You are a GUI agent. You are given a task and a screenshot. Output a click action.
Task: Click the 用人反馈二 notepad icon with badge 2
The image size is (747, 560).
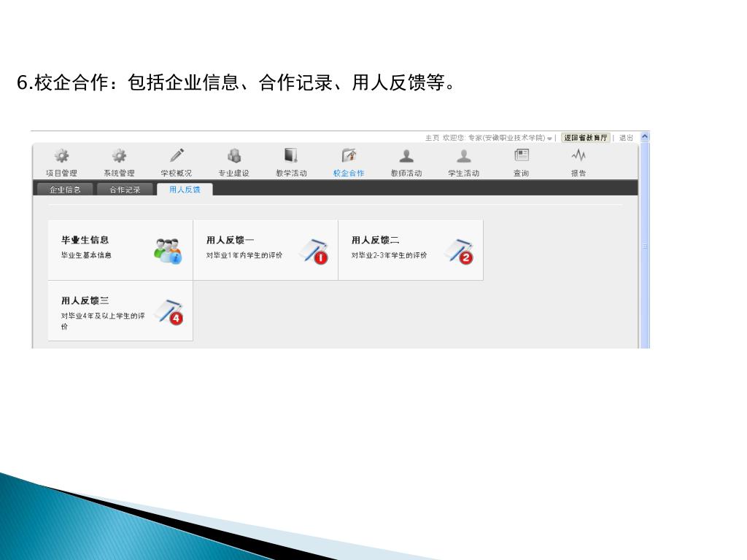point(460,251)
